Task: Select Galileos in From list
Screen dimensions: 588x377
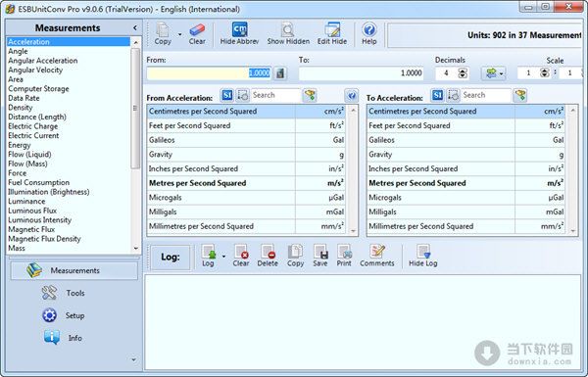Action: coord(246,140)
